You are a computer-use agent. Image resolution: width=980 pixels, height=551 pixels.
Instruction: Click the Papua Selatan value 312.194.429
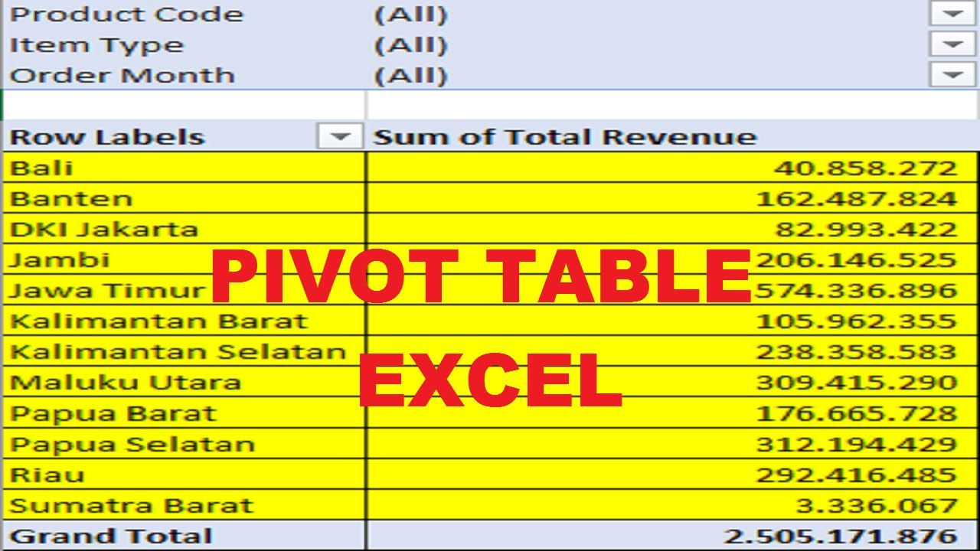point(857,444)
